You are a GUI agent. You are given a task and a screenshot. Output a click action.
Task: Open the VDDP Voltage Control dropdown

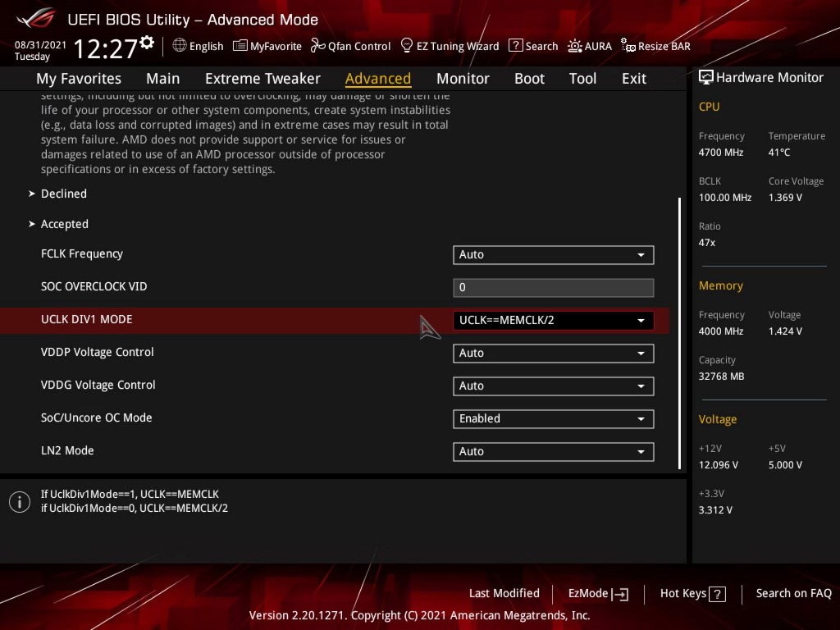click(x=554, y=354)
